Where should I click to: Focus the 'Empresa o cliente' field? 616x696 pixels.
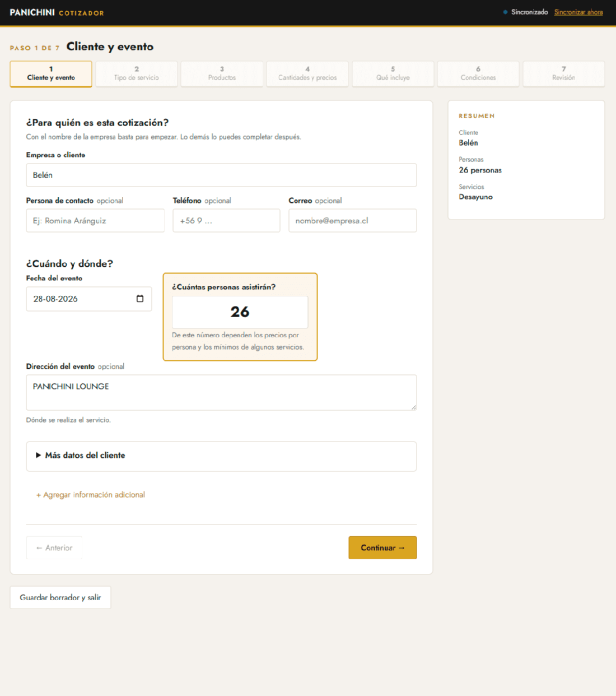tap(221, 175)
